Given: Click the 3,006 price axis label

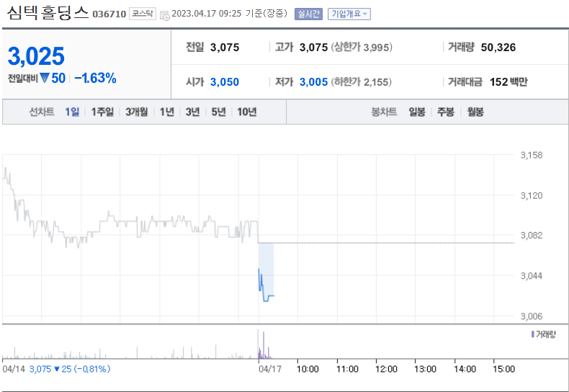Looking at the screenshot, I should pos(532,316).
